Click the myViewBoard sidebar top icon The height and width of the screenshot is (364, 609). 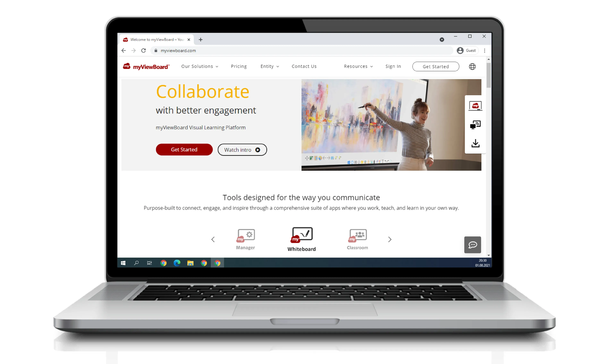476,106
